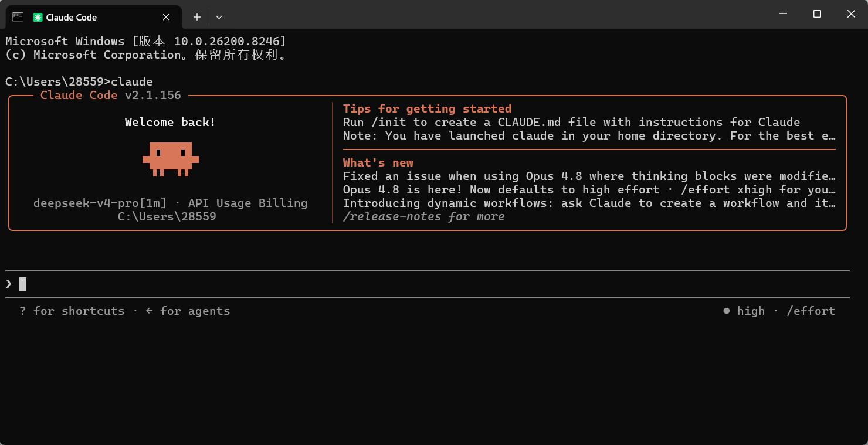
Task: Click the terminal app icon in title bar
Action: (18, 17)
